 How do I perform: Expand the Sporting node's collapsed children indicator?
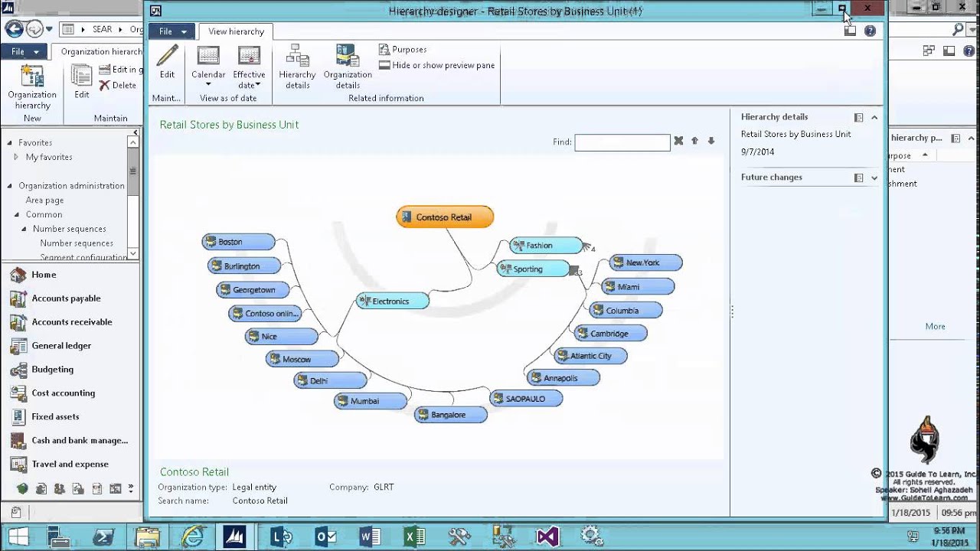coord(575,270)
